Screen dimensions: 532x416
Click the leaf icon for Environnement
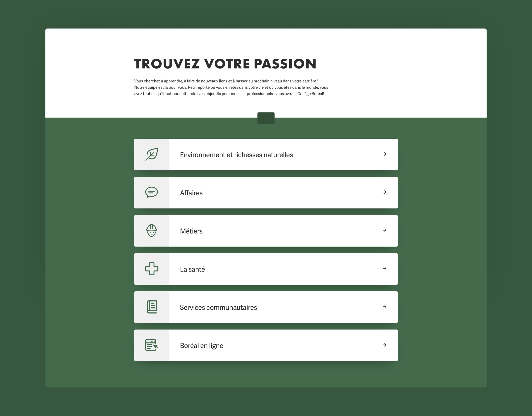pos(152,154)
